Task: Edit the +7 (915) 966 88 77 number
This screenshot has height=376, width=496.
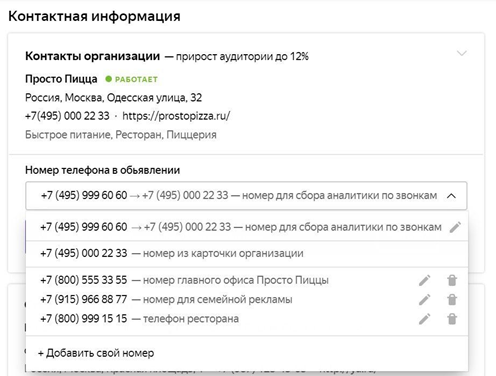Action: 425,300
